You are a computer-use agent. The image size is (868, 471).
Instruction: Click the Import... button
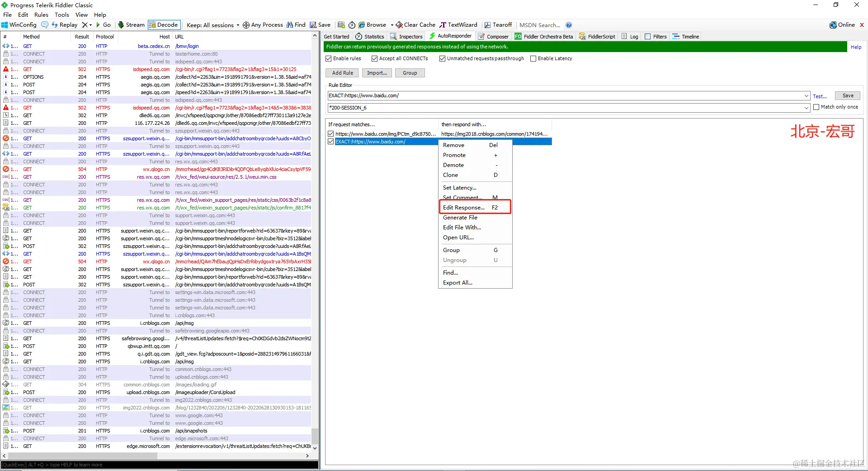[377, 73]
